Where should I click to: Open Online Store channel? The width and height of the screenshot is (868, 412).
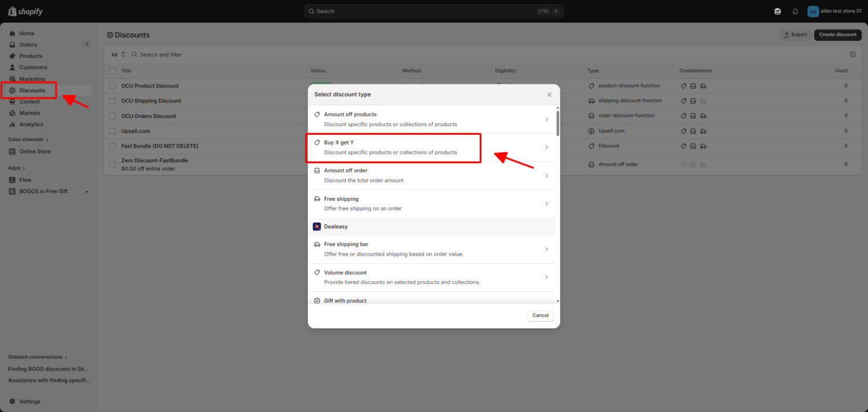coord(35,152)
